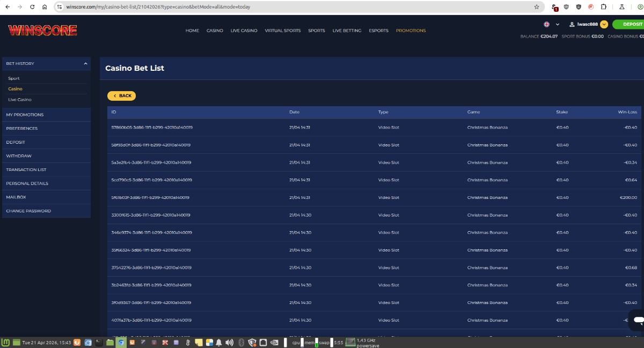Image resolution: width=644 pixels, height=348 pixels.
Task: Open the language dropdown chevron
Action: pos(558,24)
